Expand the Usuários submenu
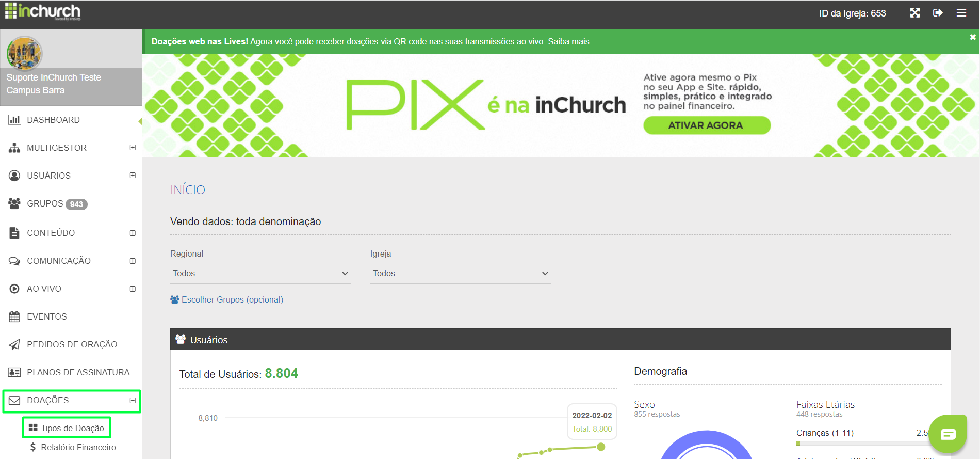Viewport: 980px width, 459px height. click(133, 176)
